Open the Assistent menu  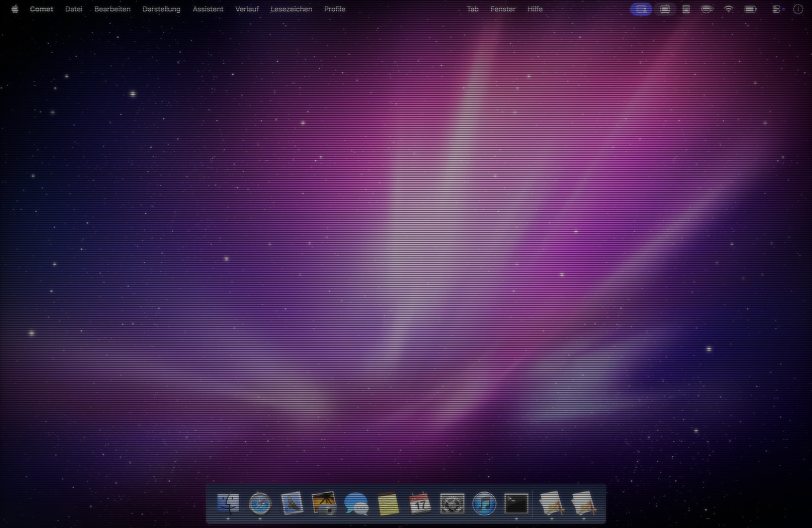click(208, 9)
